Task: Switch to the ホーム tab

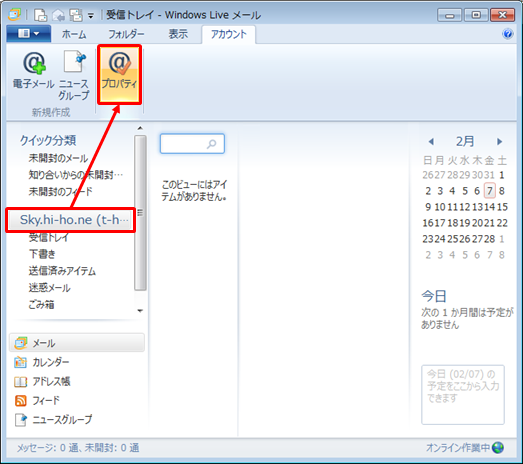Action: pyautogui.click(x=74, y=34)
